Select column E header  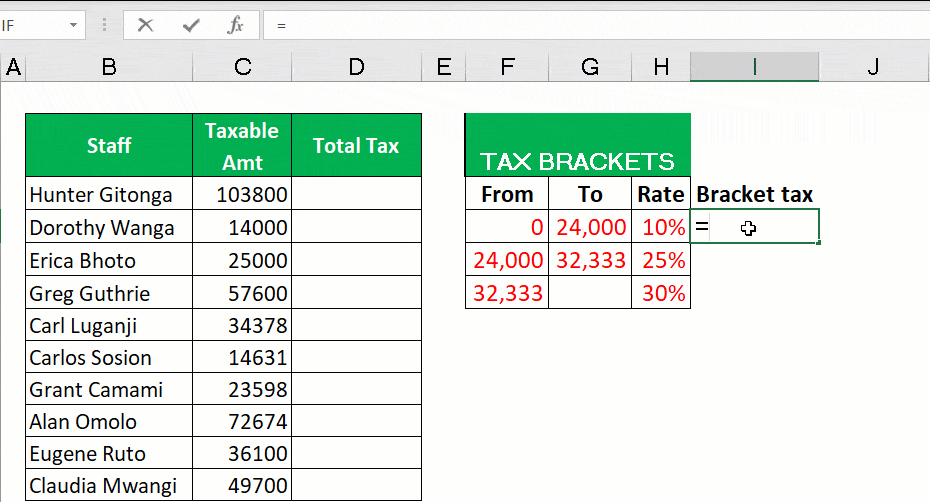tap(444, 67)
